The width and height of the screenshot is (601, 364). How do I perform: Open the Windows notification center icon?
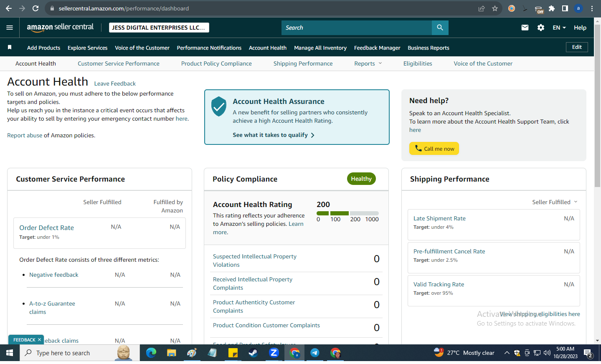coord(588,353)
